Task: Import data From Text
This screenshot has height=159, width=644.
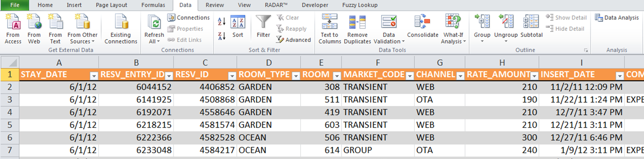Action: 55,29
